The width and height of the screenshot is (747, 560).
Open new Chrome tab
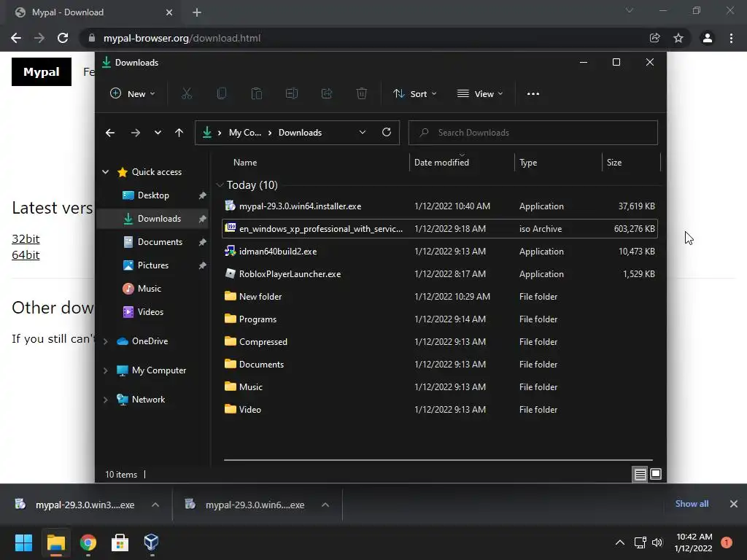197,12
